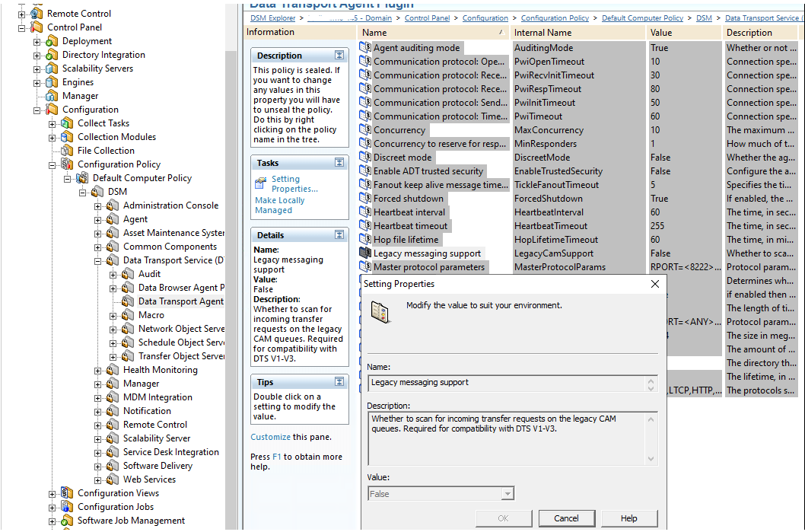Screen dimensions: 805x532
Task: Collapse the Description pane section
Action: tap(339, 56)
